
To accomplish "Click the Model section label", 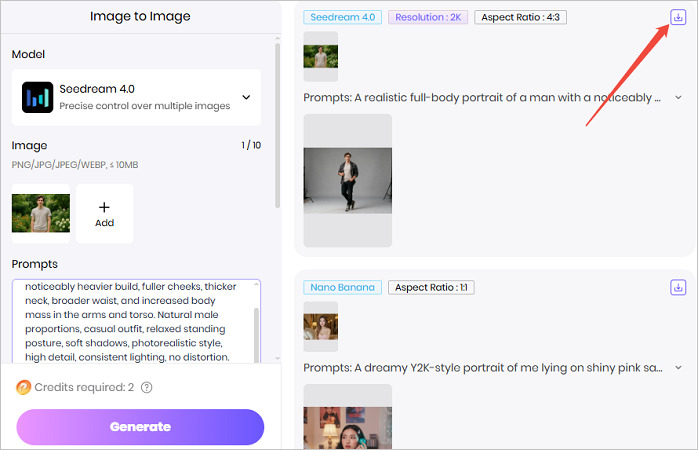I will [x=28, y=54].
